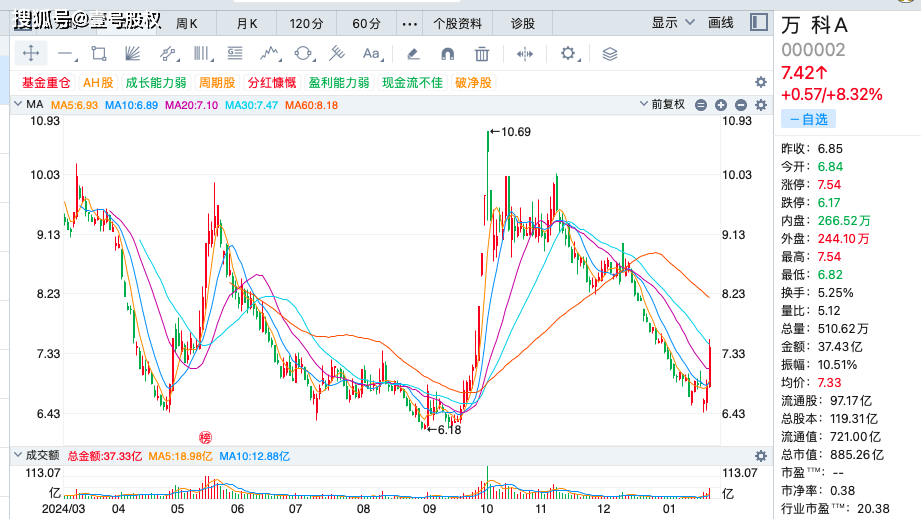The height and width of the screenshot is (519, 921).
Task: Click the 盈利能力弱 tag
Action: pyautogui.click(x=339, y=83)
